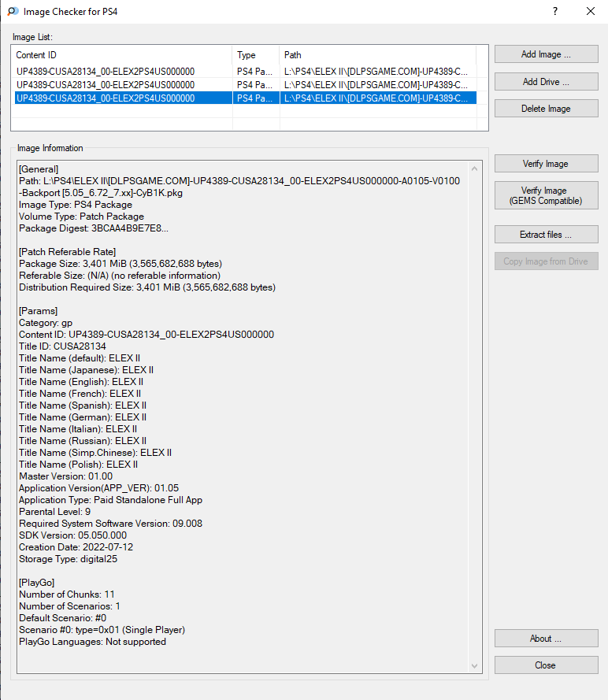Click the Path column header
The image size is (608, 700).
pos(378,55)
